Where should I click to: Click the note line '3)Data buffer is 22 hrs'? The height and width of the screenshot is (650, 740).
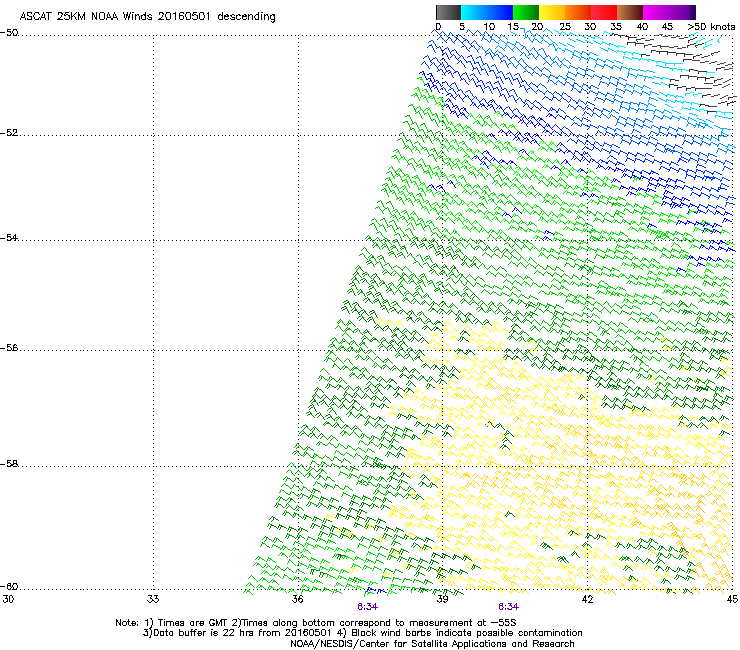[x=362, y=633]
